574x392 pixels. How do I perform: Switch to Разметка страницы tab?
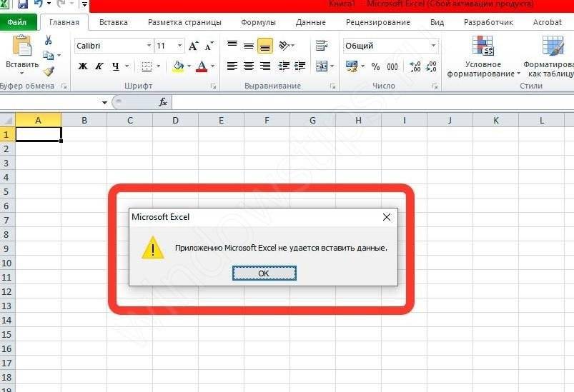point(184,22)
